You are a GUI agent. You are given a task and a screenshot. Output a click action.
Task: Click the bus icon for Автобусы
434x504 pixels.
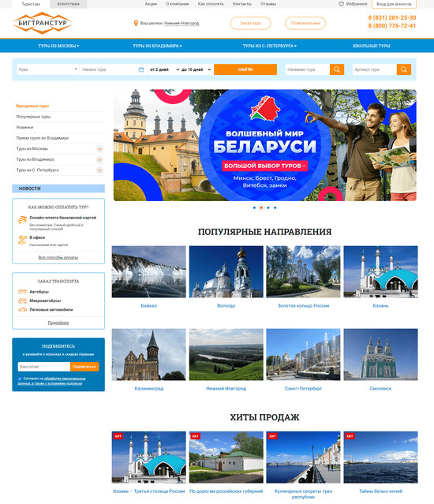click(22, 292)
